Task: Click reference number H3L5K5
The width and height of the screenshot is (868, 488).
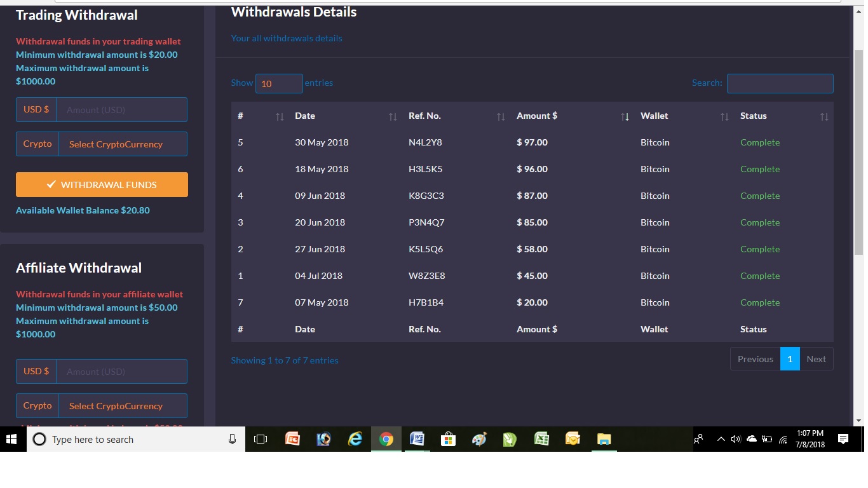Action: click(x=425, y=169)
